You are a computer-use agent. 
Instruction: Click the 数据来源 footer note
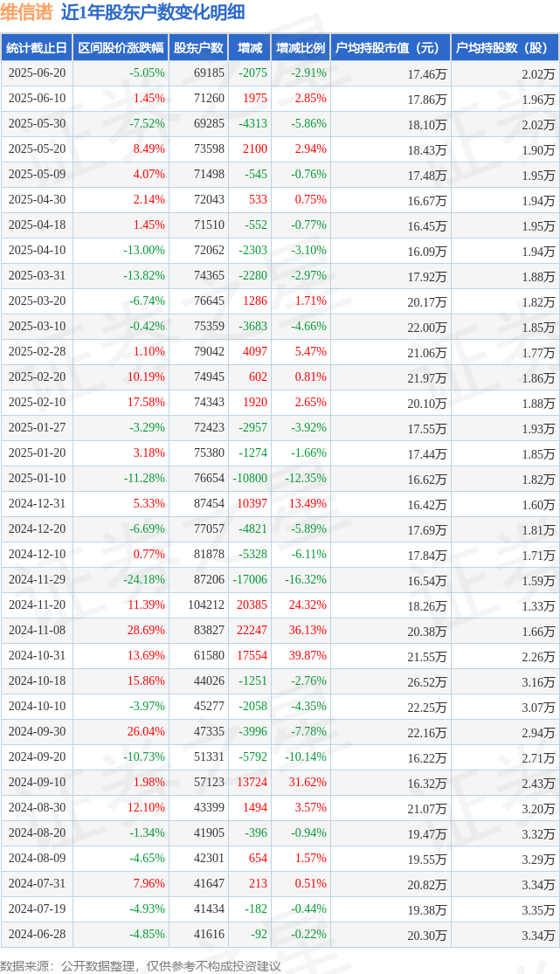point(141,966)
